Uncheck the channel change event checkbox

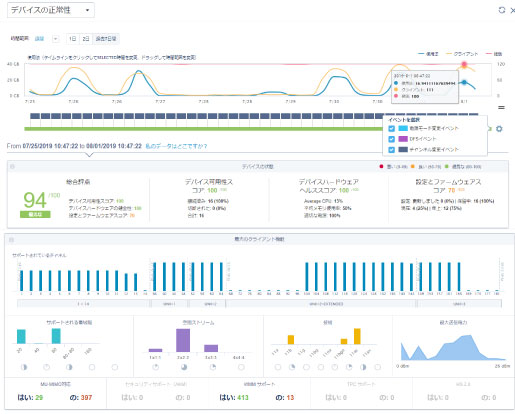pos(391,150)
